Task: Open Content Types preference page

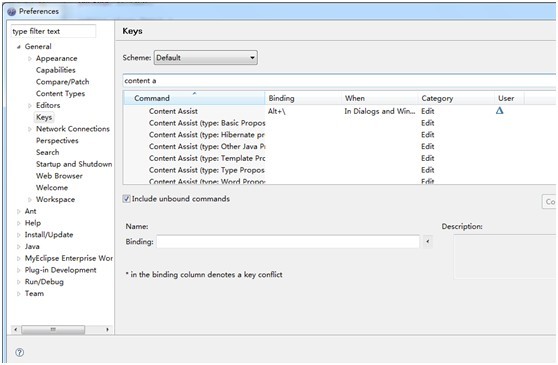Action: coord(60,94)
